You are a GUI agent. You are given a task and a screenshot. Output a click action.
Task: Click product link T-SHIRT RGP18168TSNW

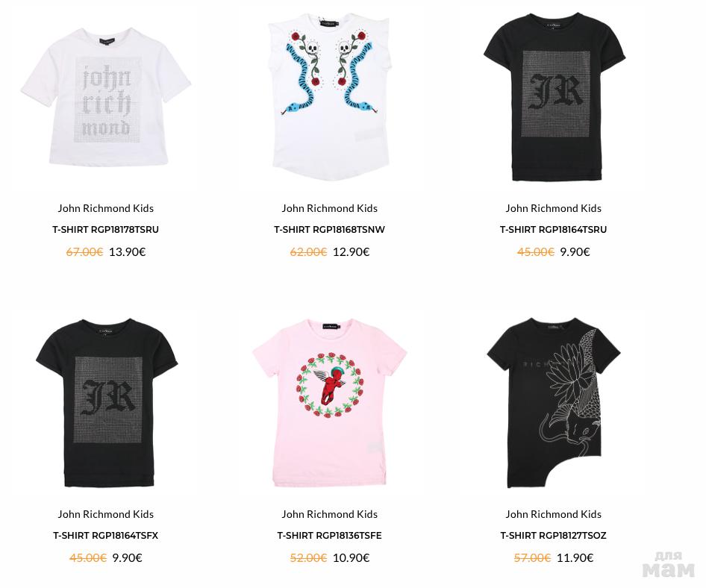pyautogui.click(x=330, y=230)
